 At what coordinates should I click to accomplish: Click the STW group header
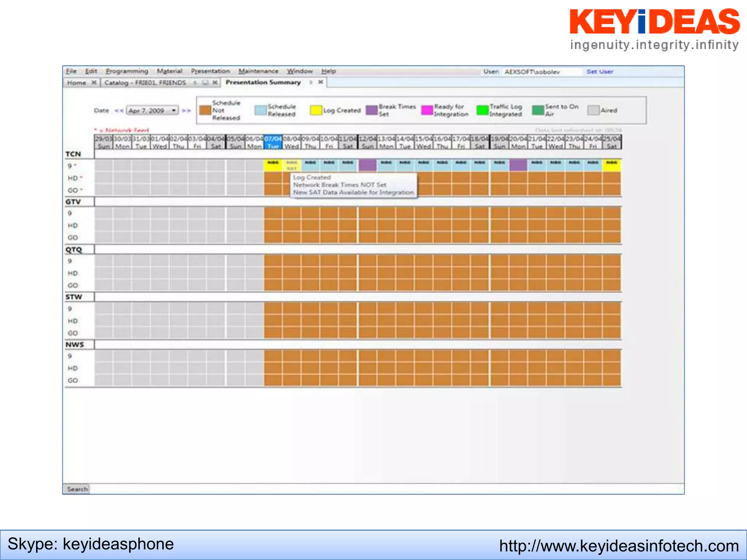click(74, 297)
